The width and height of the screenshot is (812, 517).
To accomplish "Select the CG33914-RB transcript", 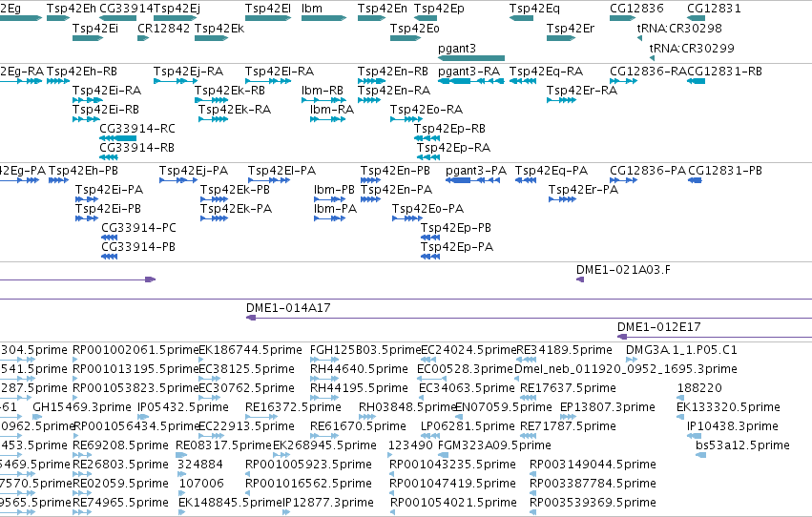I will click(x=108, y=157).
